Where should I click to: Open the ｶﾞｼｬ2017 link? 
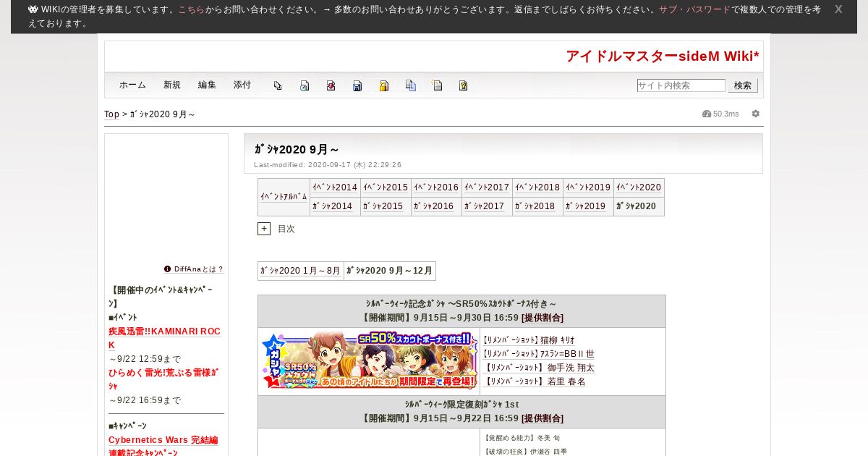pos(485,206)
